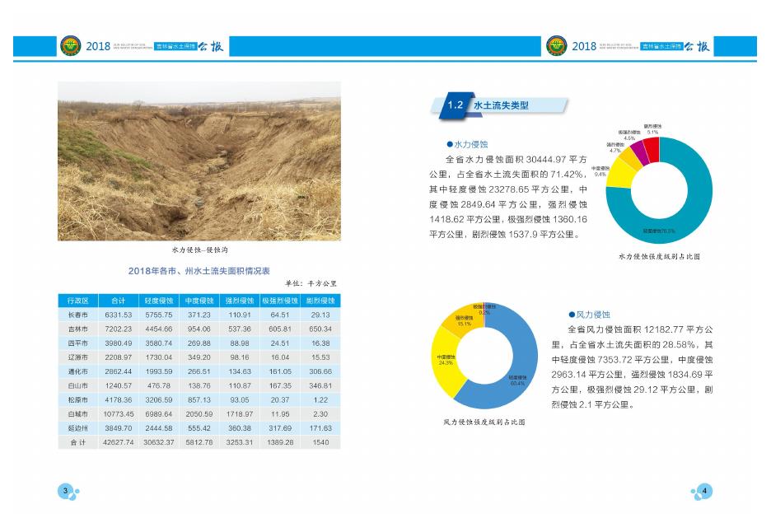Click the cell value 650.34
The width and height of the screenshot is (771, 532).
(x=320, y=329)
